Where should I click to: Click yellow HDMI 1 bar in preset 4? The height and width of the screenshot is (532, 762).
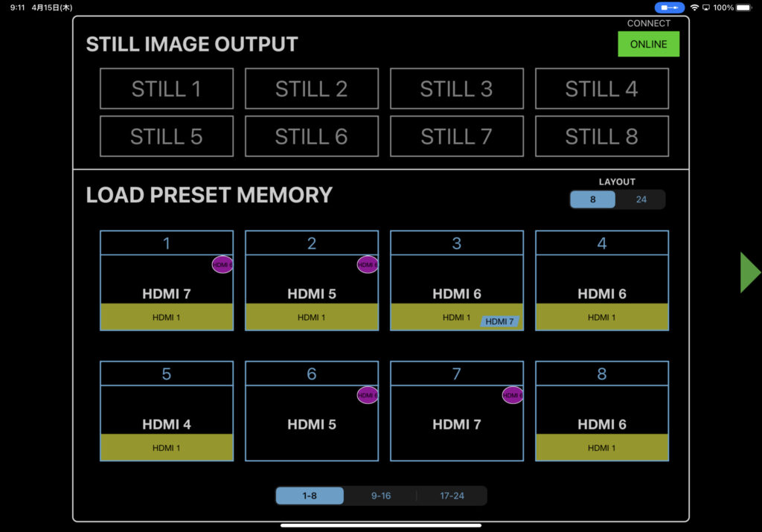[x=601, y=317]
